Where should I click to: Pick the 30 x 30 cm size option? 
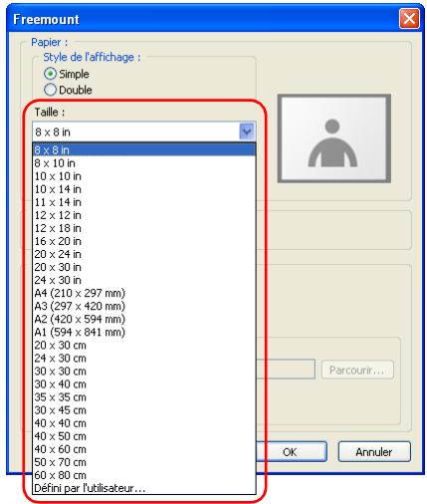pyautogui.click(x=144, y=371)
